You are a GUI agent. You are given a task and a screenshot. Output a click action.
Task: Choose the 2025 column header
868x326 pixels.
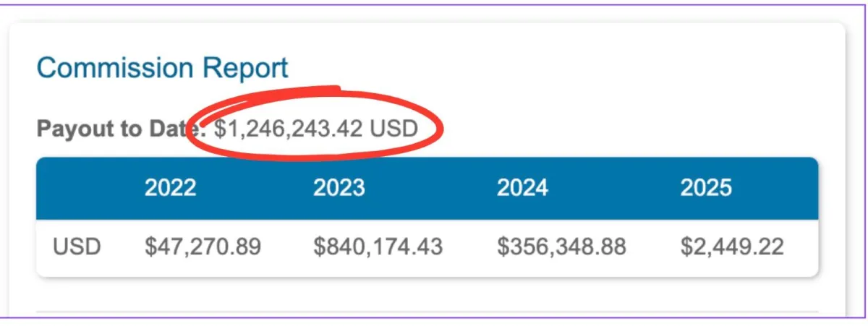706,188
